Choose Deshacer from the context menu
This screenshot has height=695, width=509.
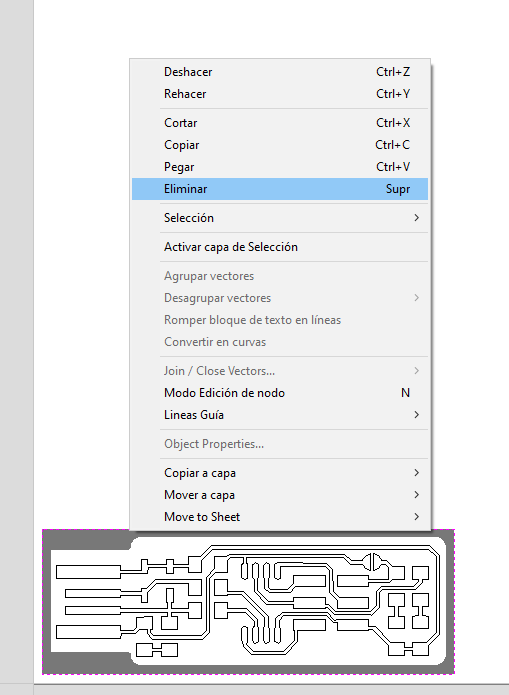[x=280, y=72]
